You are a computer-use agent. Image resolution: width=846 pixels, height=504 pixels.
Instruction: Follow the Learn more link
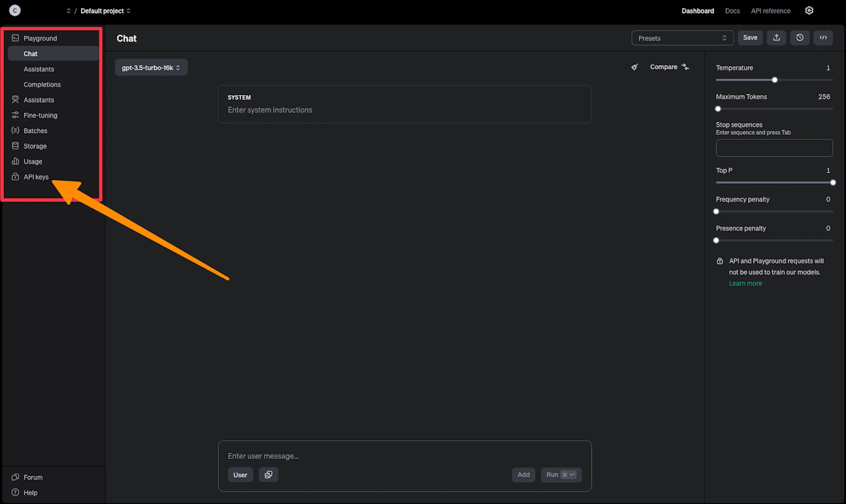[745, 283]
